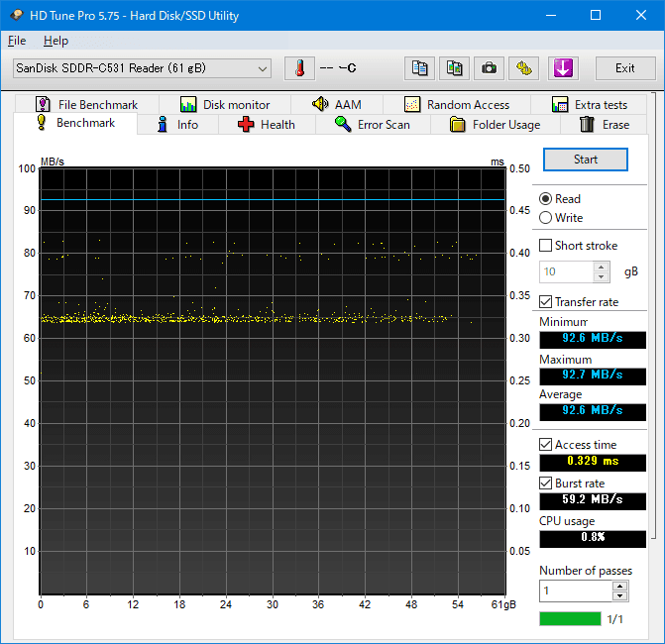Open the File menu
Viewport: 665px width, 644px height.
tap(17, 41)
